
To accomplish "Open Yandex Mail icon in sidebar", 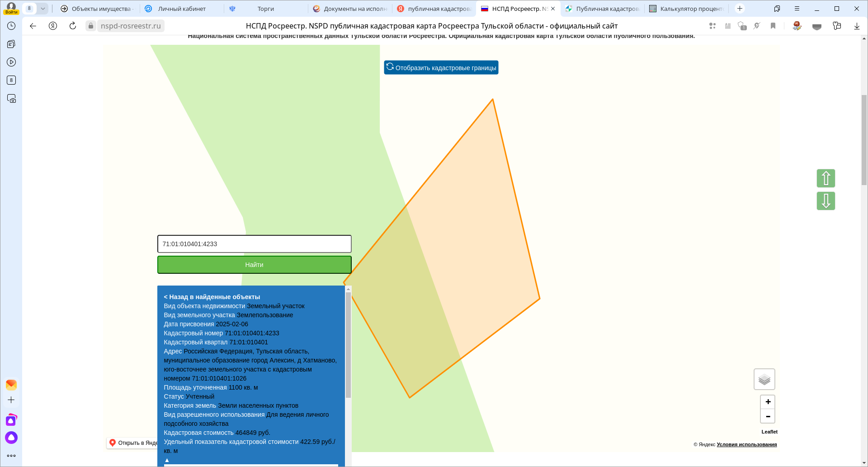I will click(11, 385).
